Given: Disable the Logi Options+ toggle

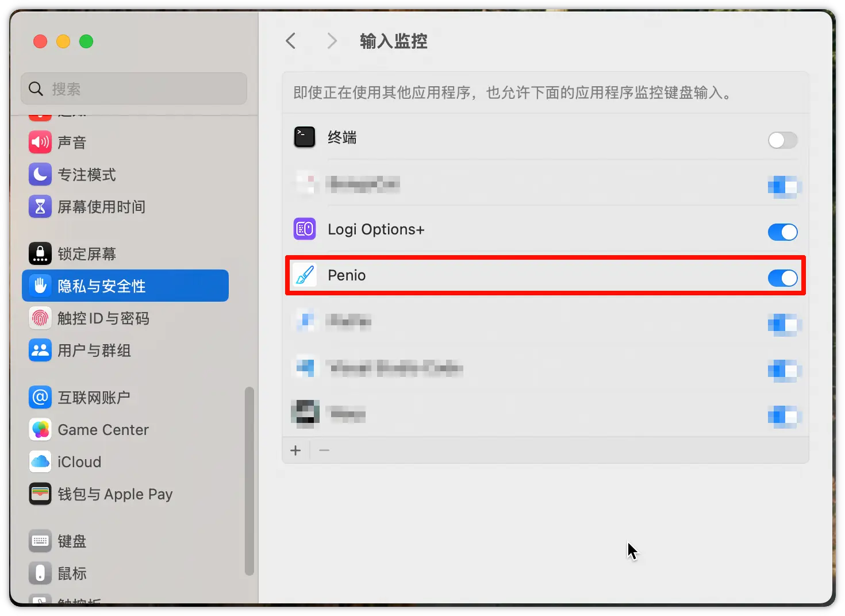Looking at the screenshot, I should 782,232.
